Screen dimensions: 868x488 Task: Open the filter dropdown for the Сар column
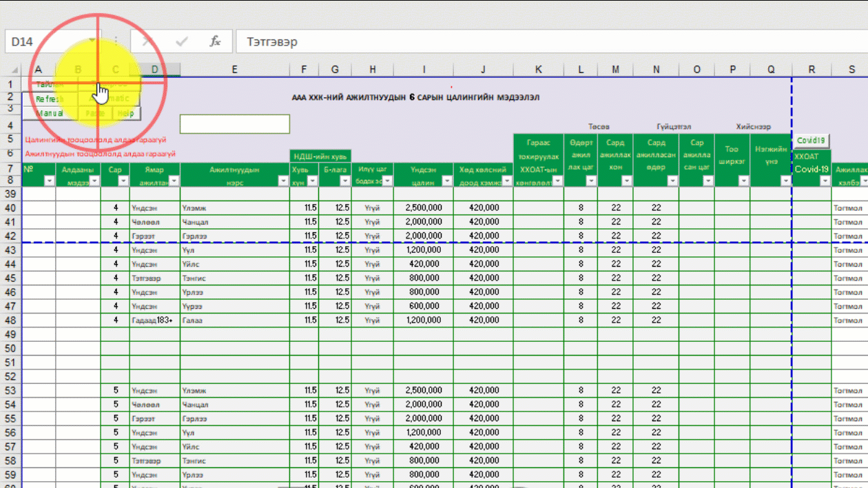point(123,181)
